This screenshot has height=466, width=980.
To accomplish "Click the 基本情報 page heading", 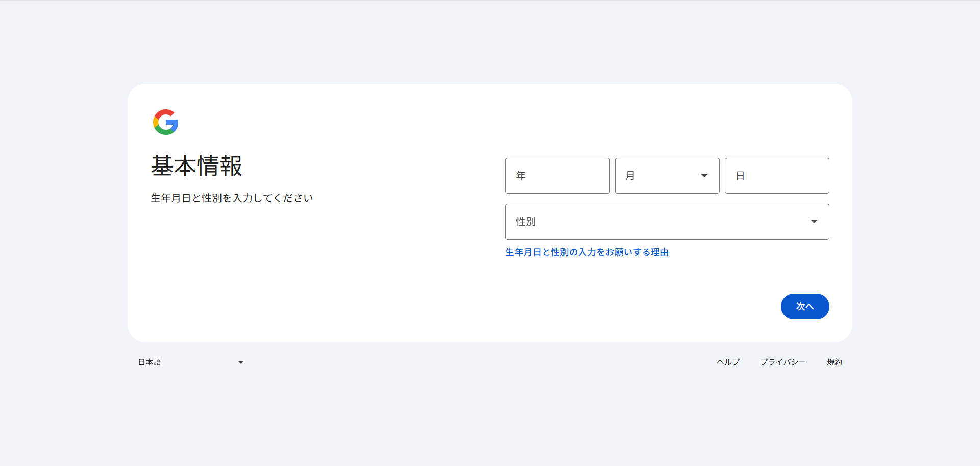I will 197,166.
